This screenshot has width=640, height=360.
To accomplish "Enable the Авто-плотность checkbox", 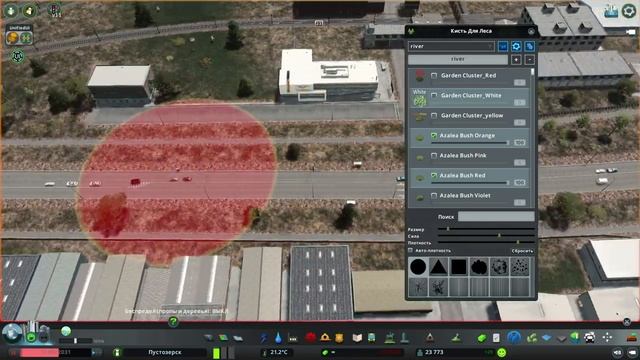I will coord(411,250).
